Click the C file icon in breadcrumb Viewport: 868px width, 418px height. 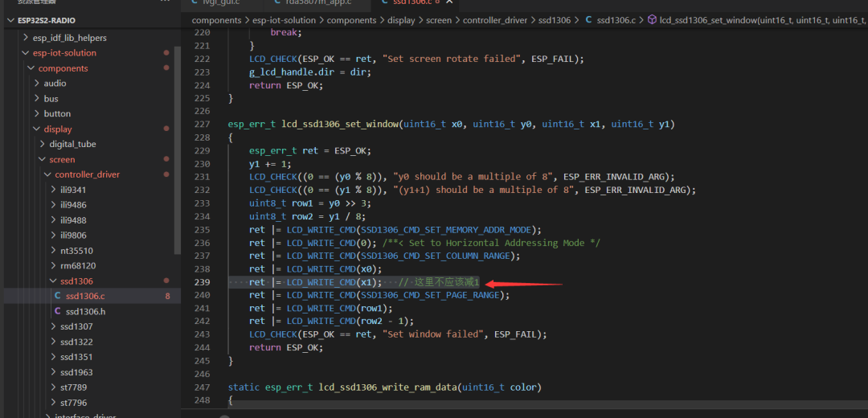588,20
